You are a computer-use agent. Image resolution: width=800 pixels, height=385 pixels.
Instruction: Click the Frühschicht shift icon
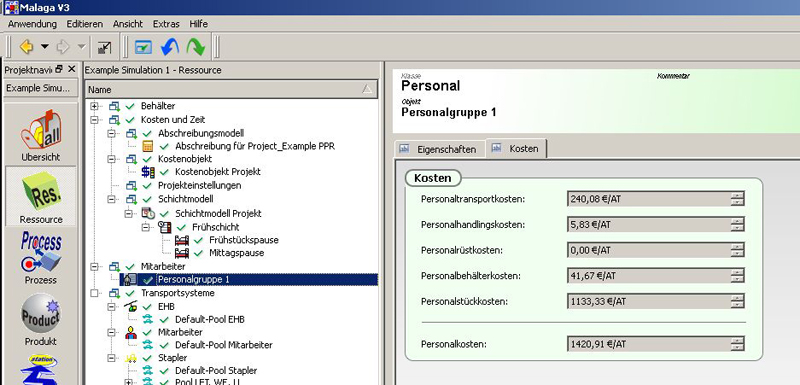coord(164,227)
